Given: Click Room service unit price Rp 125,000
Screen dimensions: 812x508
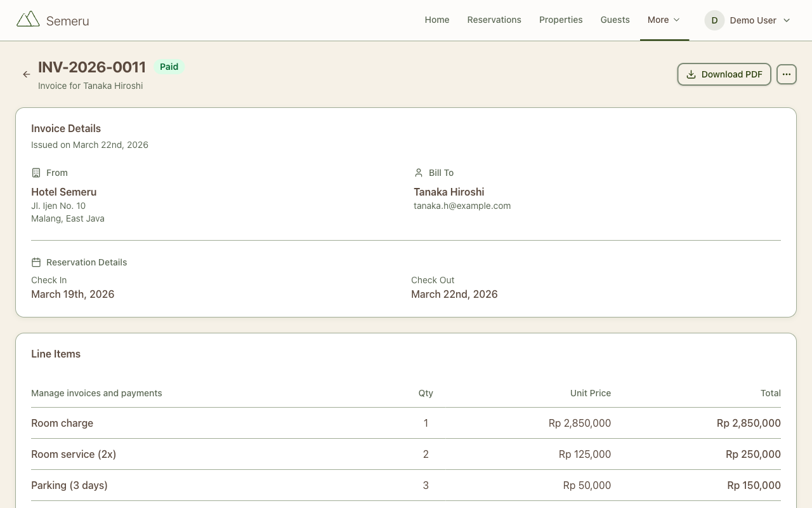Looking at the screenshot, I should point(585,454).
